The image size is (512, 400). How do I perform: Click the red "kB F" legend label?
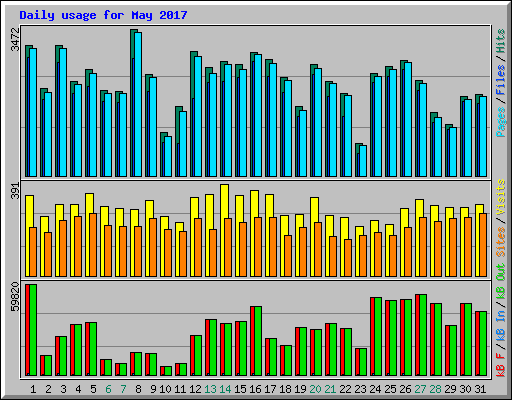pyautogui.click(x=500, y=365)
